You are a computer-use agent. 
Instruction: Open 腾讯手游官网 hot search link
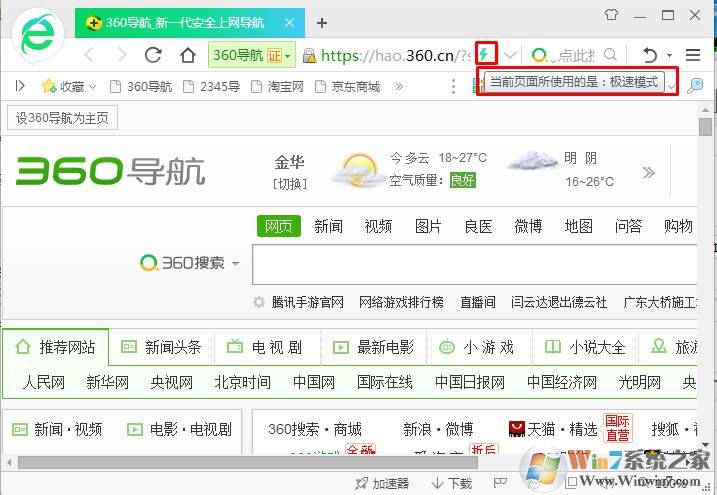[x=307, y=302]
